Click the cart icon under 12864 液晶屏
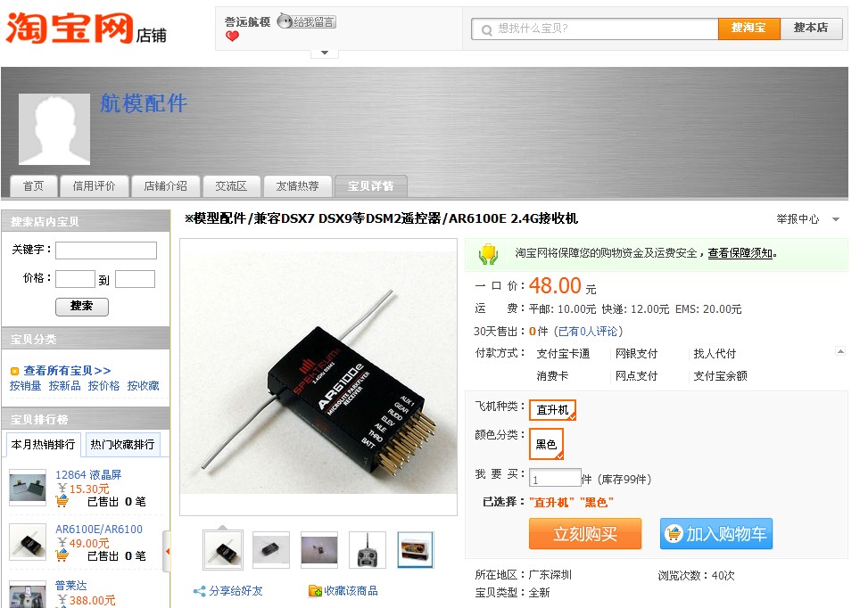Screen dimensions: 868x608 (x=62, y=501)
